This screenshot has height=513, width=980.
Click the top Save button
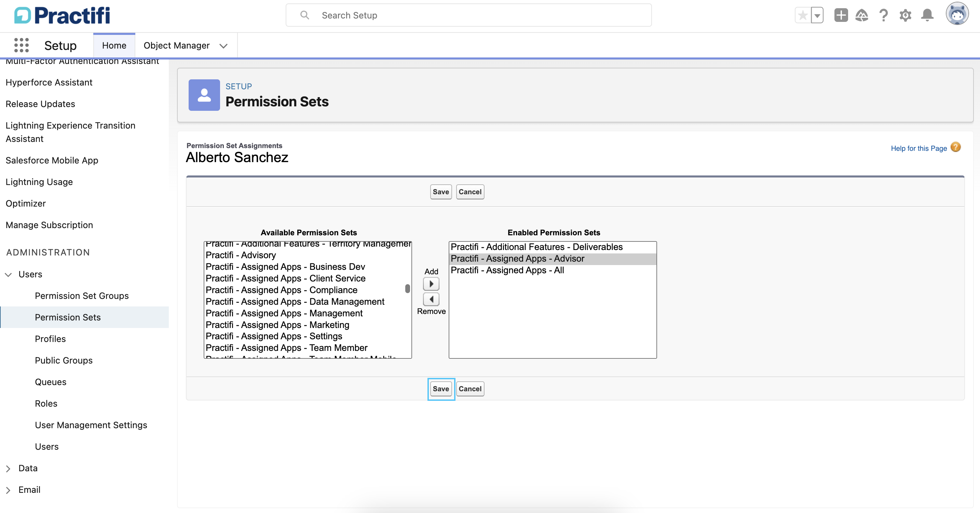440,192
